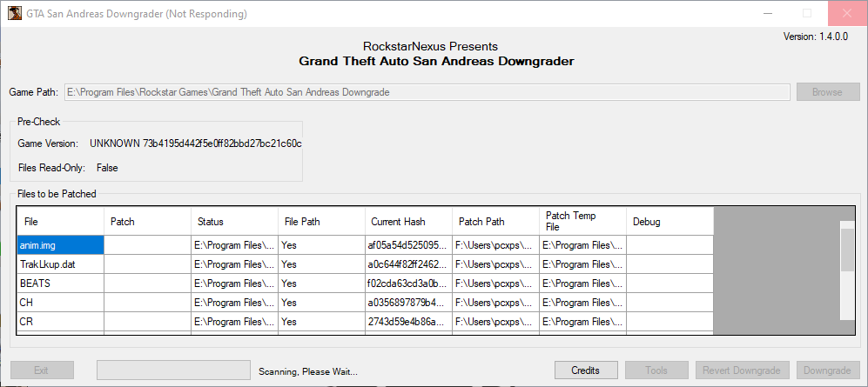
Task: Click the Status column header
Action: (234, 221)
